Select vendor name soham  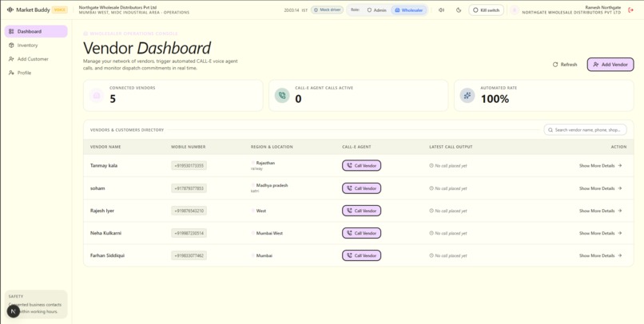(96, 188)
